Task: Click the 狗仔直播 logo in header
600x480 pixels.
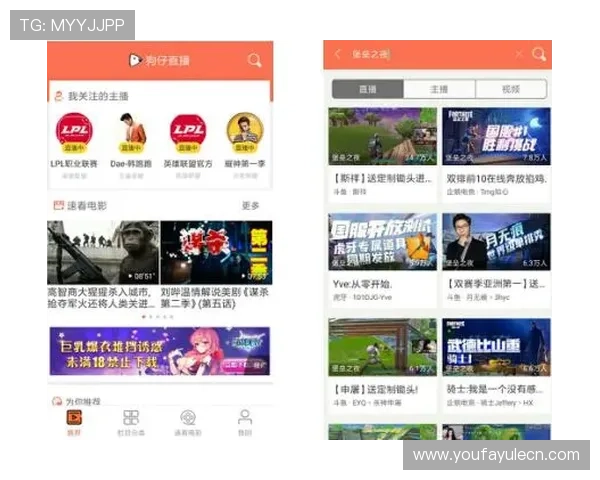Action: click(x=159, y=60)
